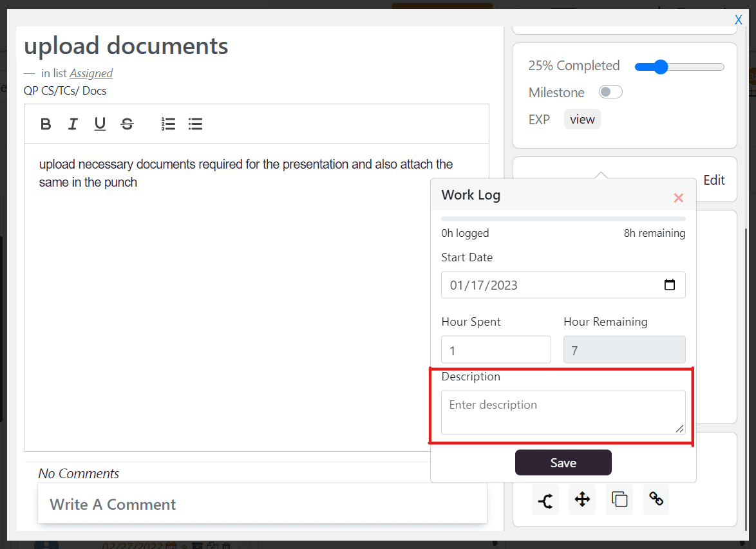The image size is (756, 549).
Task: Toggle the Milestone switch
Action: pyautogui.click(x=610, y=91)
